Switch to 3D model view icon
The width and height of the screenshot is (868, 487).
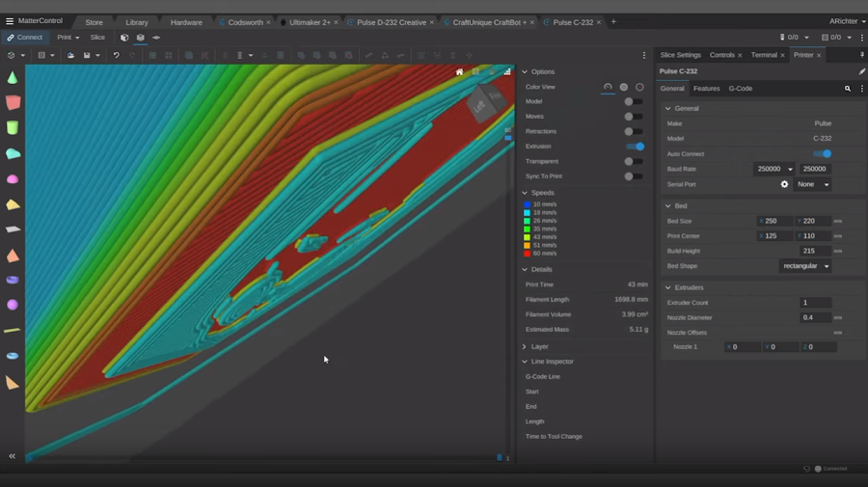[124, 38]
